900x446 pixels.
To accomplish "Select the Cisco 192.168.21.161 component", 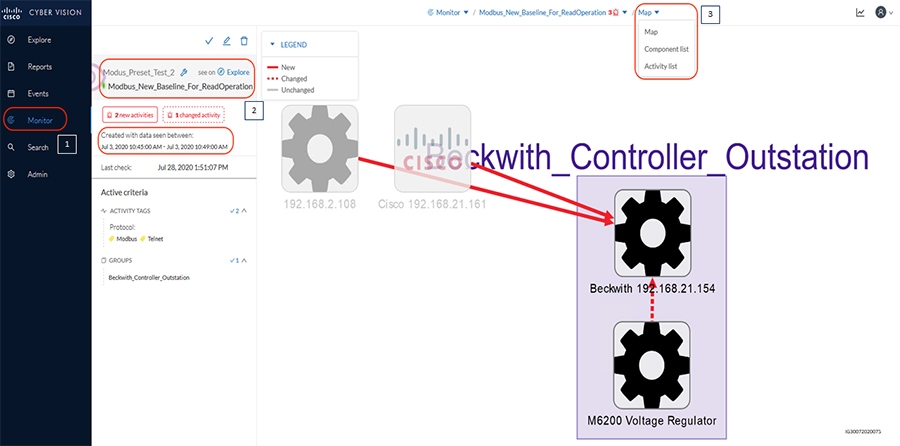I will pos(432,149).
